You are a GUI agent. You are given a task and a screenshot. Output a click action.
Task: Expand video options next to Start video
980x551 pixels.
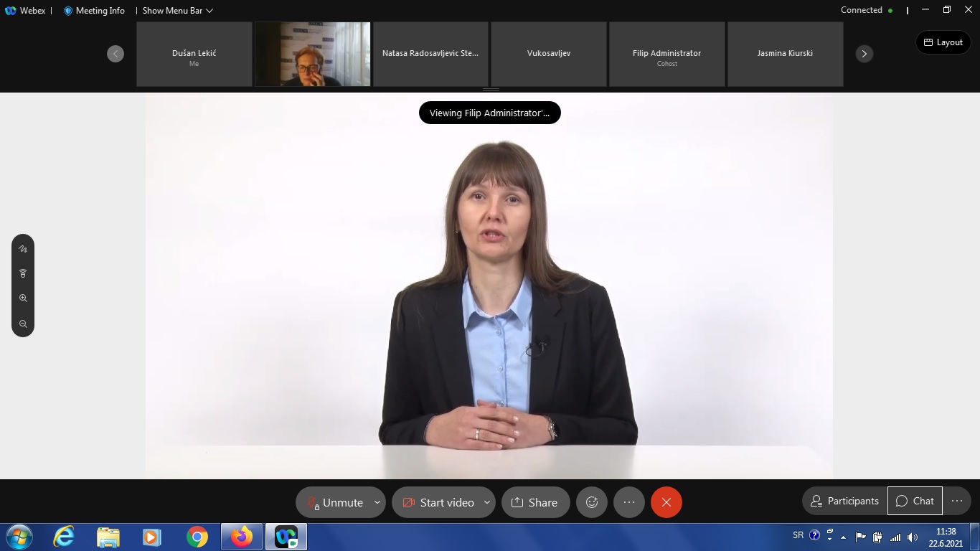coord(487,502)
